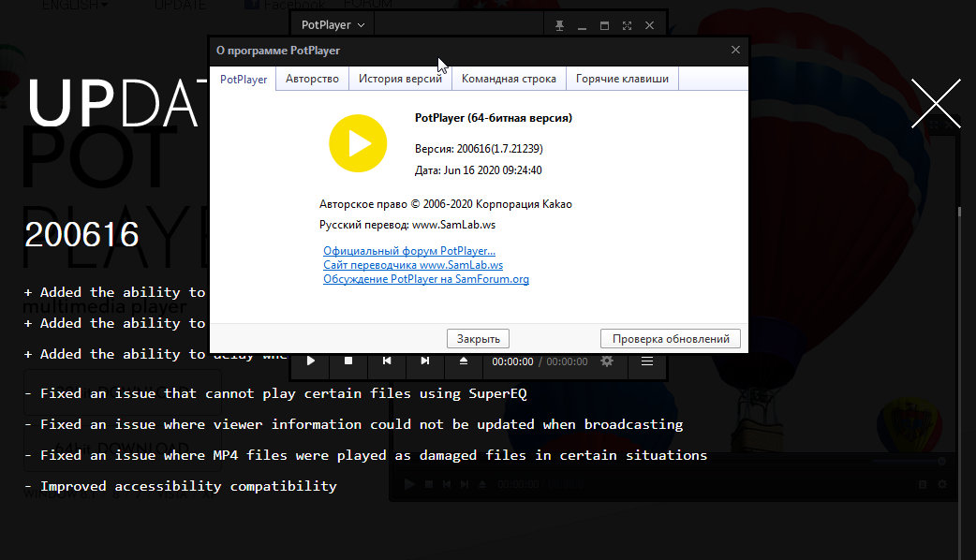The height and width of the screenshot is (560, 976).
Task: Skip to the previous track
Action: coord(387,361)
